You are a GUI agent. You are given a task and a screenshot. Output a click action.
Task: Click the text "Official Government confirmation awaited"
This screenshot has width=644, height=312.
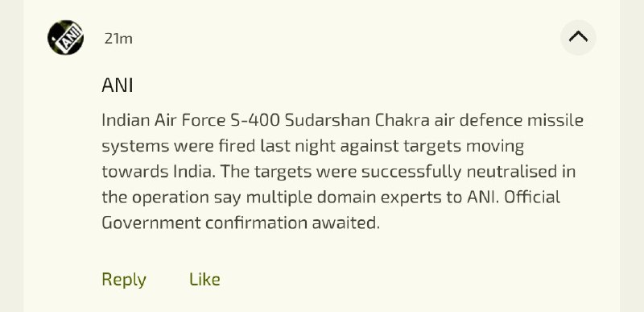(x=331, y=210)
